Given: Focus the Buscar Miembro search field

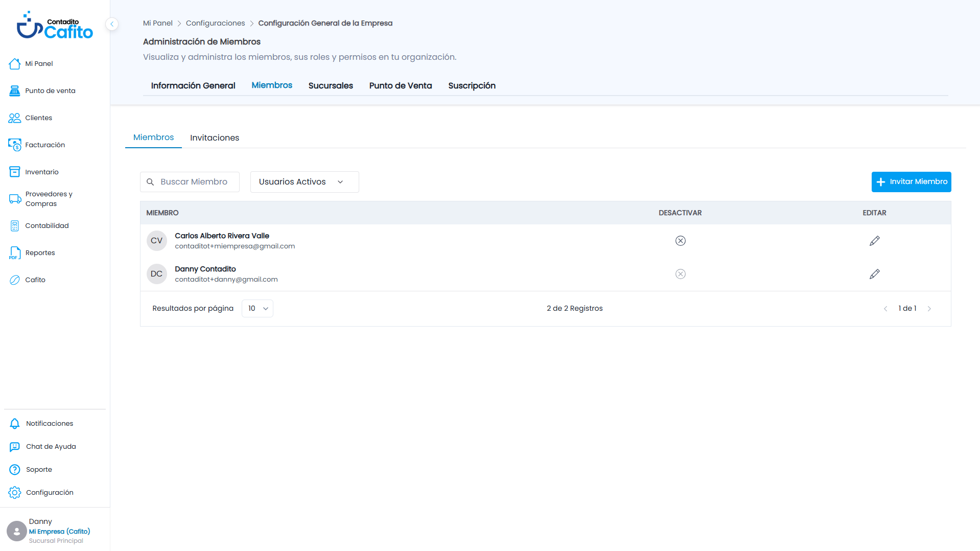Looking at the screenshot, I should (x=190, y=182).
